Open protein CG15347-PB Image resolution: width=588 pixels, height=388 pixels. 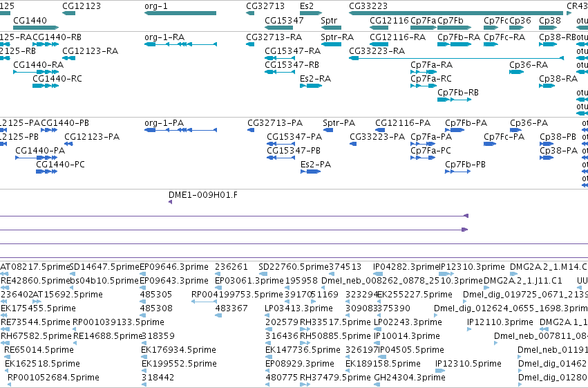281,158
